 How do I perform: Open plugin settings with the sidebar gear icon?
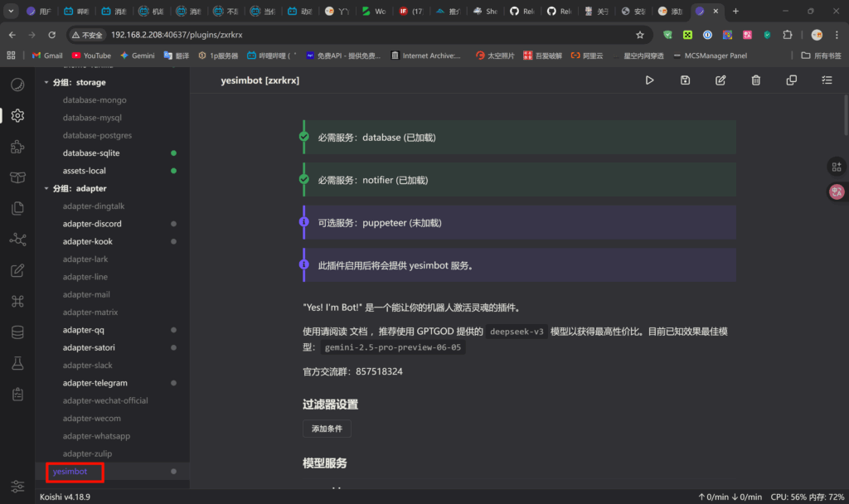pos(17,115)
